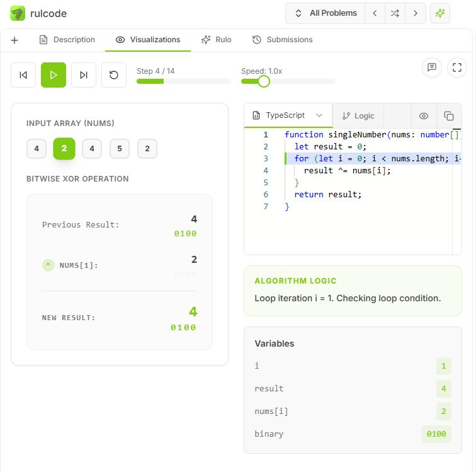Click the 'let result = 0;' code line
Image resolution: width=476 pixels, height=472 pixels.
(331, 146)
